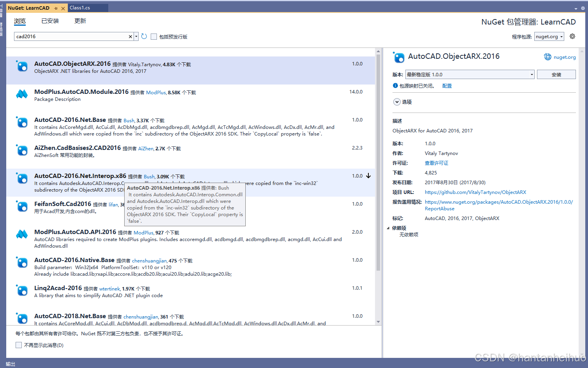Click version 2.2.3 on AiZhen row
588x368 pixels.
[357, 148]
